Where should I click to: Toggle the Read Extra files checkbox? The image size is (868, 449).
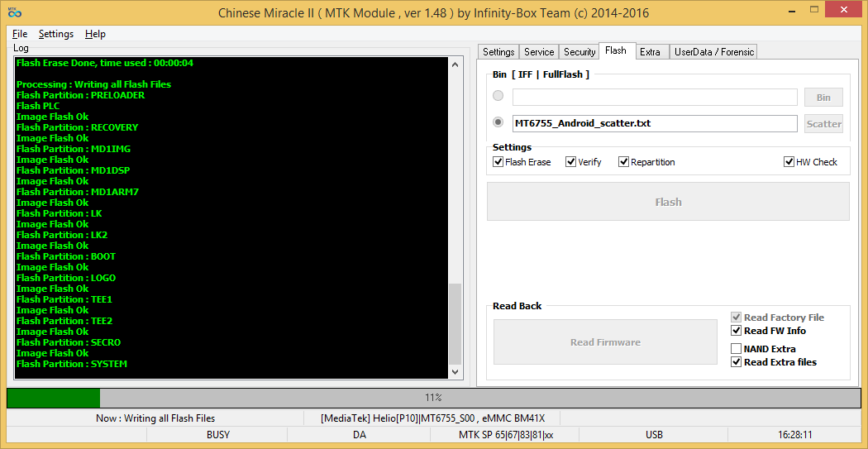[x=774, y=362]
